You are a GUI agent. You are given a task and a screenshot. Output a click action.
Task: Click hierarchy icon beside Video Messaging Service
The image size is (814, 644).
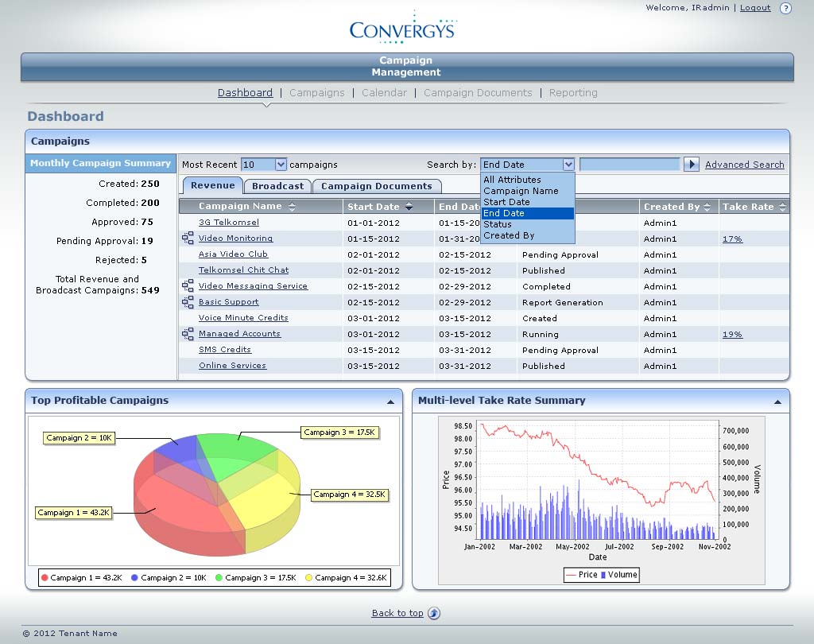pos(188,286)
